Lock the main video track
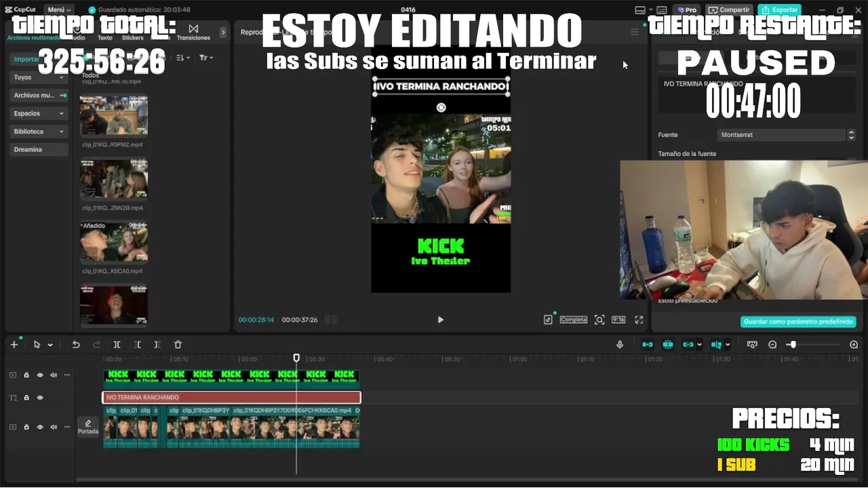Image resolution: width=868 pixels, height=488 pixels. (26, 427)
